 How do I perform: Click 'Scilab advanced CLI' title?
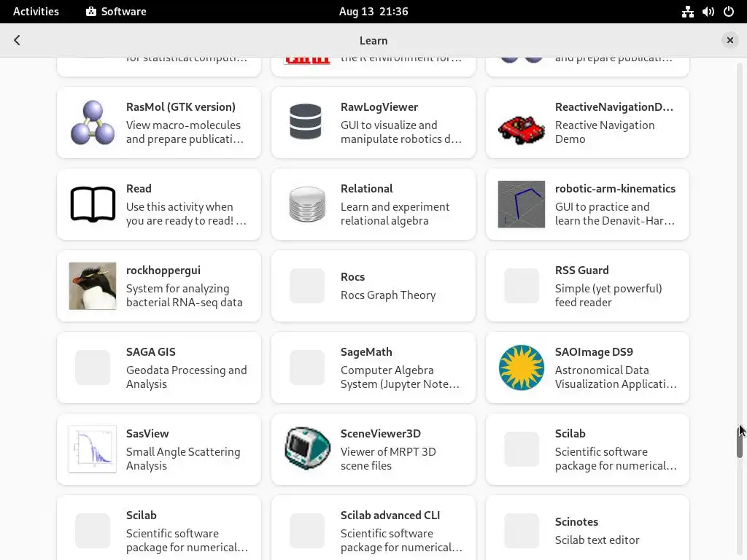[x=390, y=516]
